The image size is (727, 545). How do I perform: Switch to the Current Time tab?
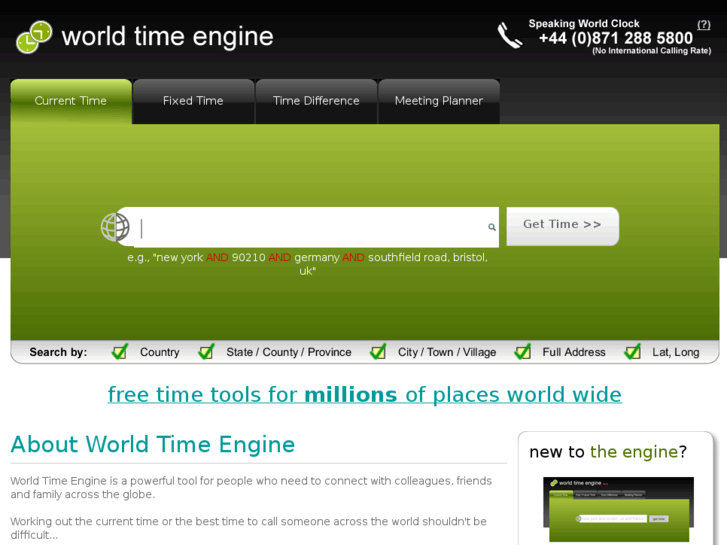[71, 101]
